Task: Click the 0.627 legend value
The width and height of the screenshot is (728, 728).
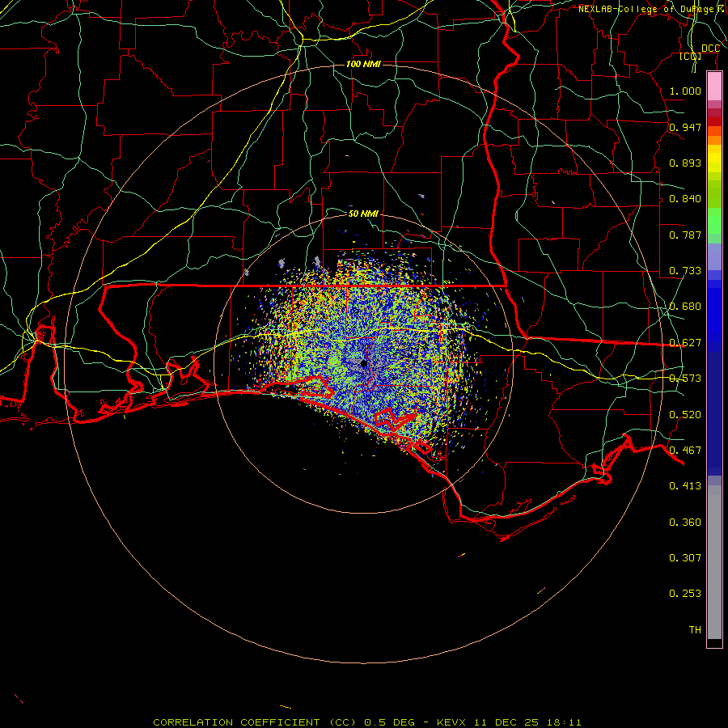Action: 685,343
